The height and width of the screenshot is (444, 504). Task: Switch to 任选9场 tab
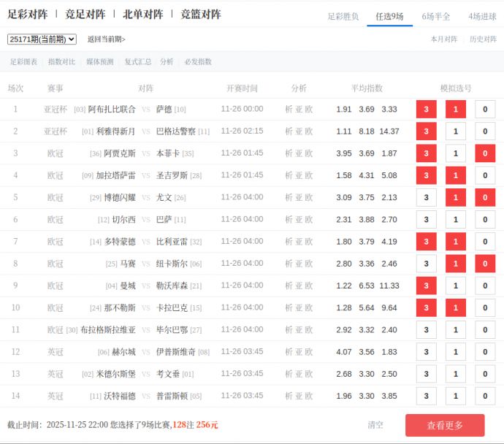coord(389,16)
